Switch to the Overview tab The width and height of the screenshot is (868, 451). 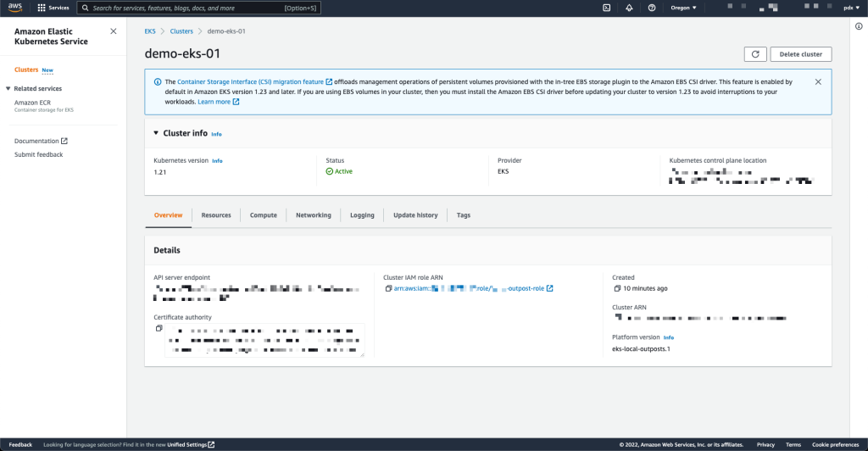pyautogui.click(x=169, y=215)
